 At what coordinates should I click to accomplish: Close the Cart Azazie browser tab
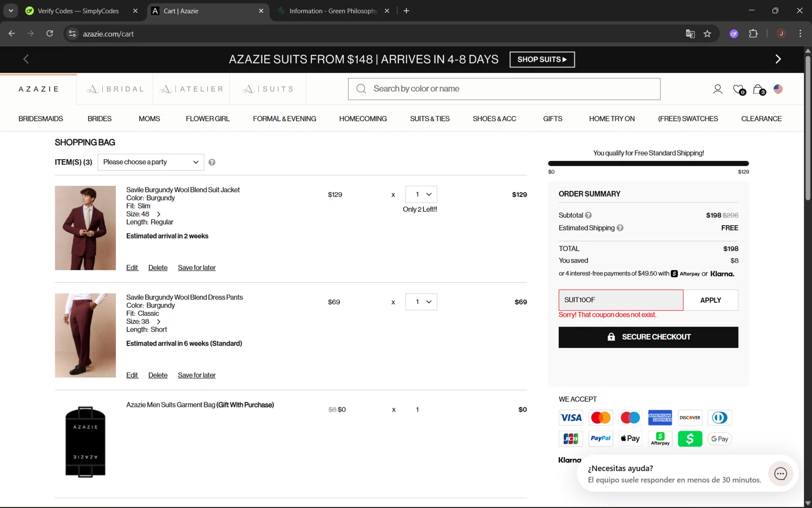point(261,11)
